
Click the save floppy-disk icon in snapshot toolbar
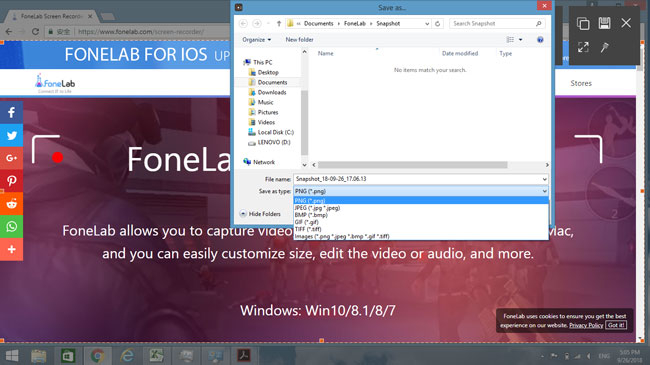604,23
